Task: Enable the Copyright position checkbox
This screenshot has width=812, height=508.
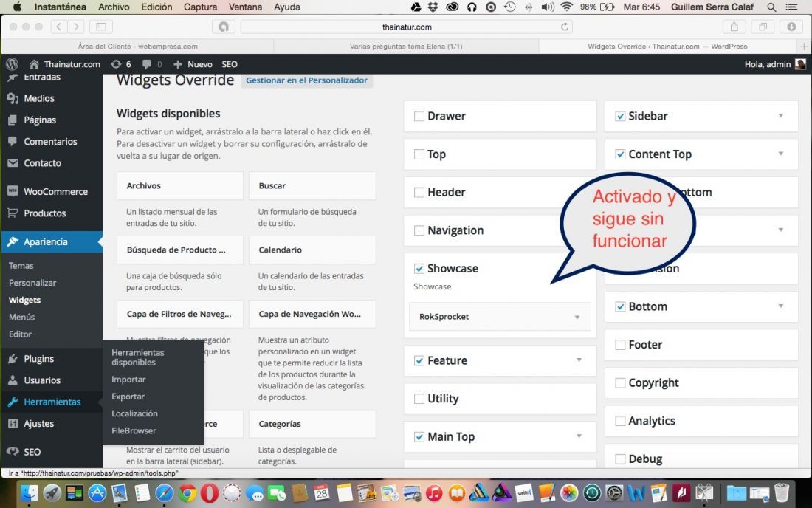Action: pos(620,382)
